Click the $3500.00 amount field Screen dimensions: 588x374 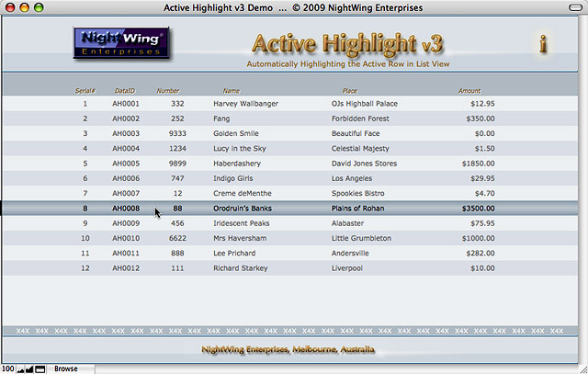coord(478,209)
